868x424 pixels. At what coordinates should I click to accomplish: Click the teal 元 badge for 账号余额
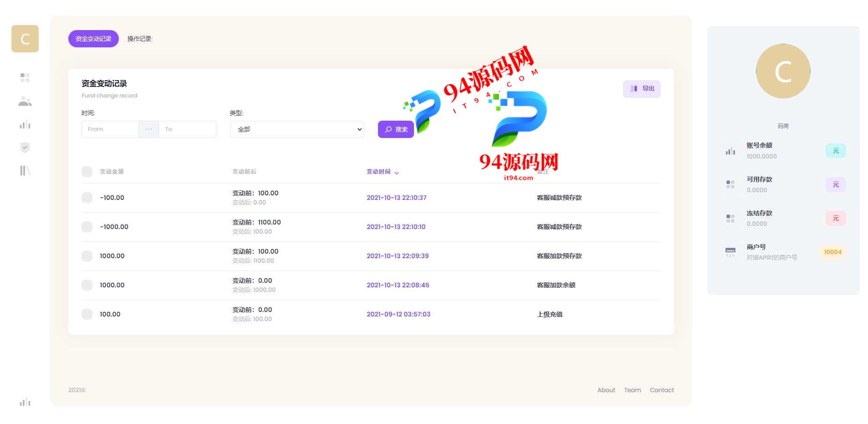[836, 151]
